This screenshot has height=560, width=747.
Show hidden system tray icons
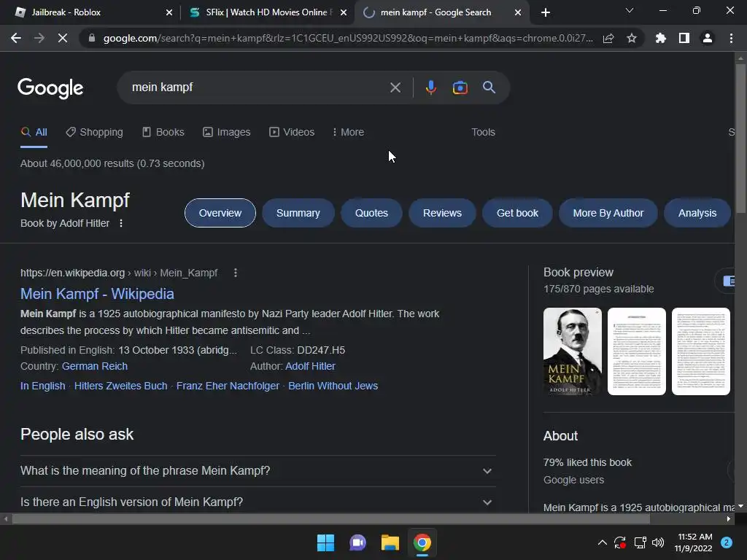pos(602,542)
